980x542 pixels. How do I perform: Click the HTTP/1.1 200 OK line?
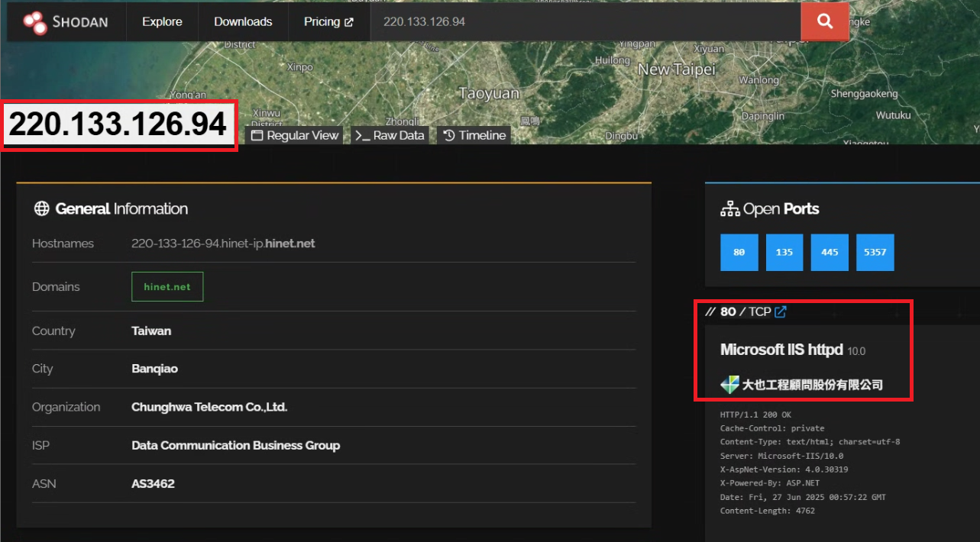pyautogui.click(x=755, y=415)
